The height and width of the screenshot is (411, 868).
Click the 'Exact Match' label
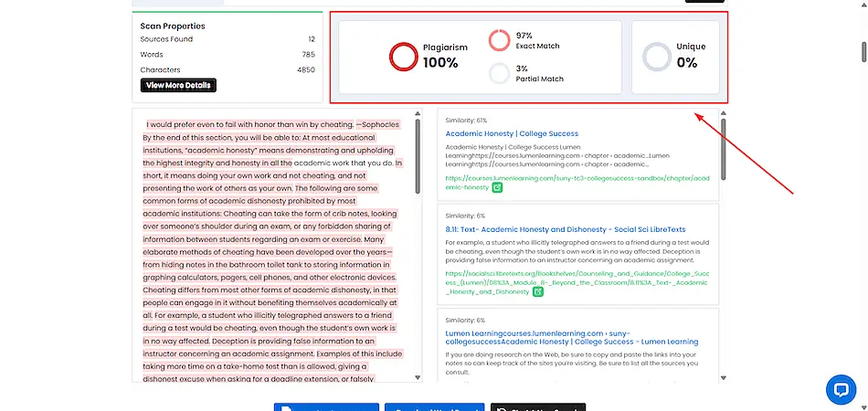(537, 46)
